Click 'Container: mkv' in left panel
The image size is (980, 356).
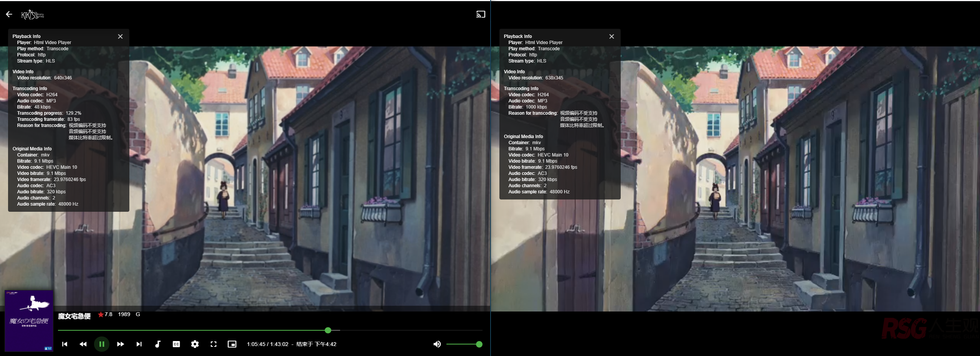[33, 155]
